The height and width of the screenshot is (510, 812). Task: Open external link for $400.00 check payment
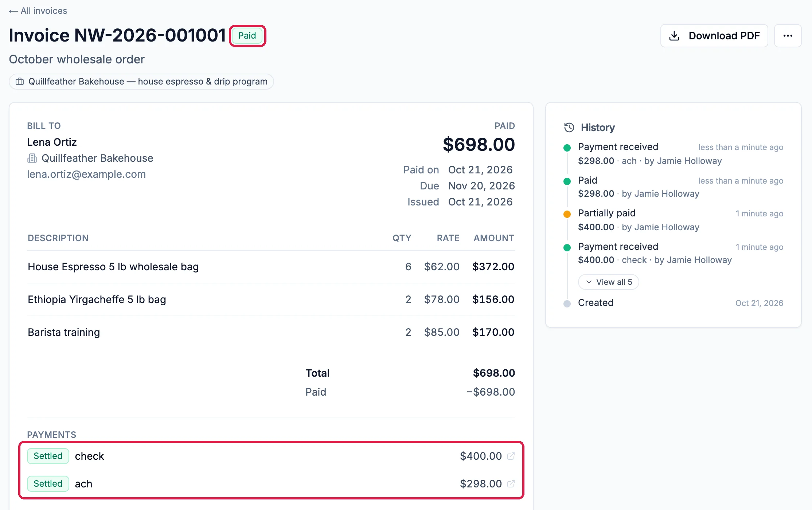511,456
